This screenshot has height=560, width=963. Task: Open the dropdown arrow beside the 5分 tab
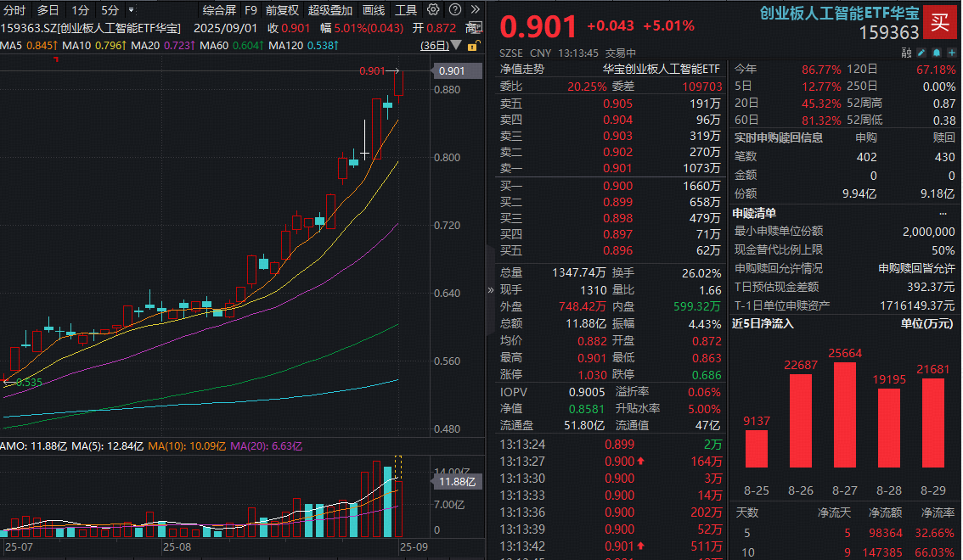tap(129, 9)
